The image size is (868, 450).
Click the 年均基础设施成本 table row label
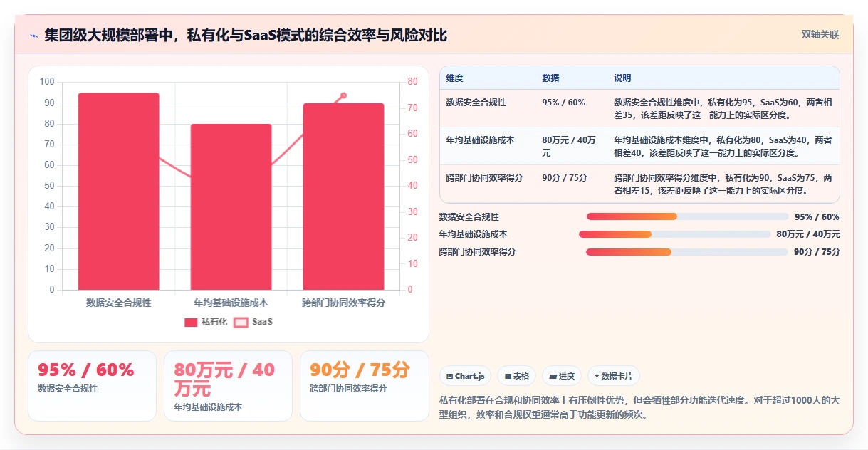point(480,140)
